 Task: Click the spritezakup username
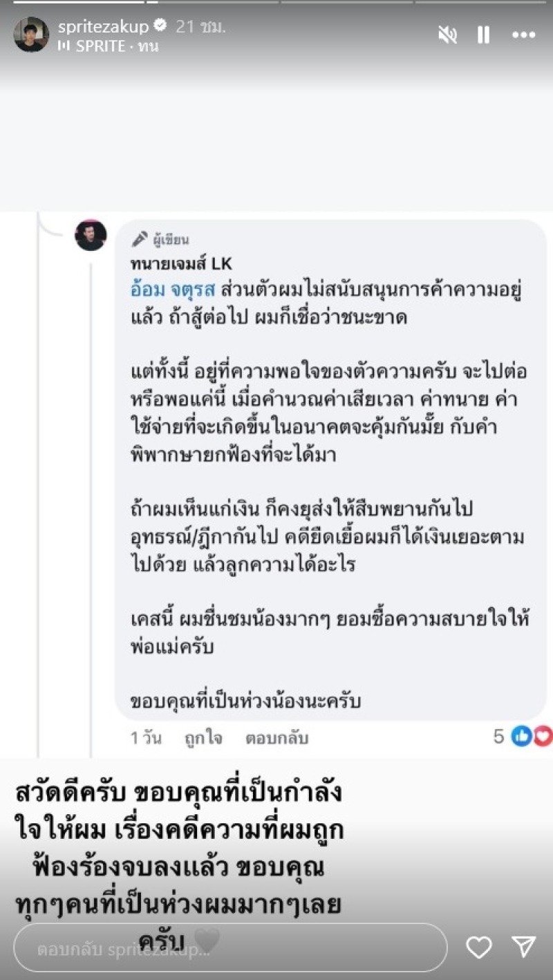pyautogui.click(x=103, y=27)
